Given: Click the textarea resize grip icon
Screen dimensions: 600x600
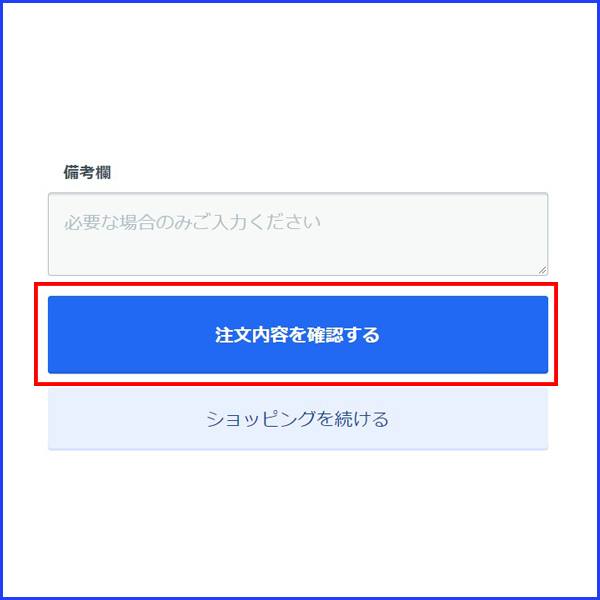Looking at the screenshot, I should coord(542,270).
